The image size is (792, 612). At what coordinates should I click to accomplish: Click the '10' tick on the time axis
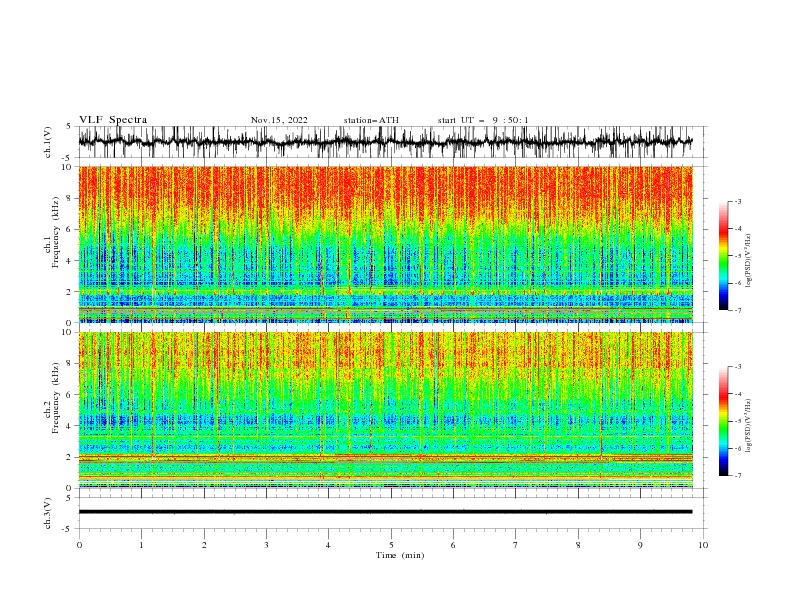point(703,545)
